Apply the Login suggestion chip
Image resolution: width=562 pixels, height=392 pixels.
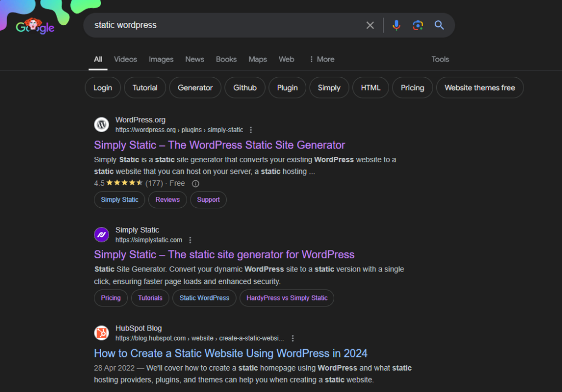pos(103,88)
